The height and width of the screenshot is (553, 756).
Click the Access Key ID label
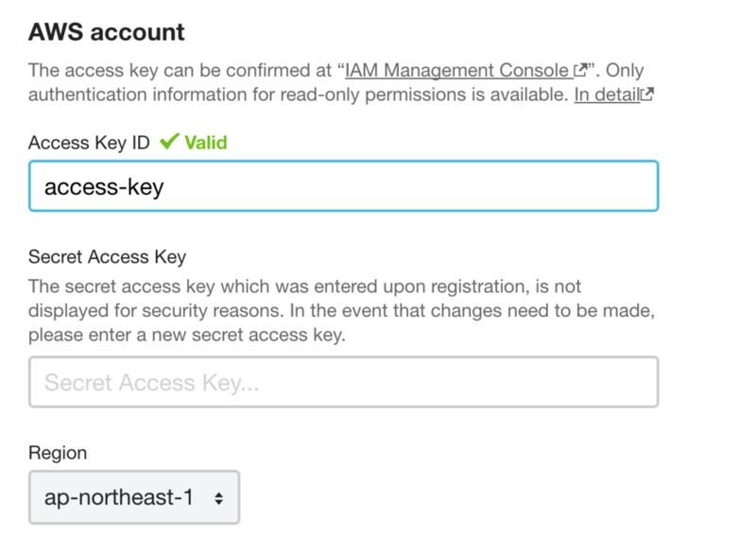[89, 143]
